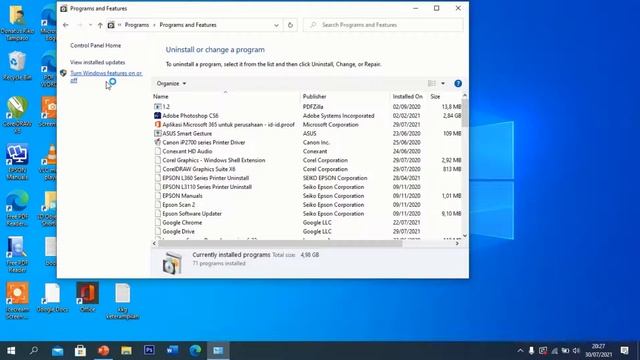Open taskbar search magnifier
The height and width of the screenshot is (360, 640).
point(34,350)
